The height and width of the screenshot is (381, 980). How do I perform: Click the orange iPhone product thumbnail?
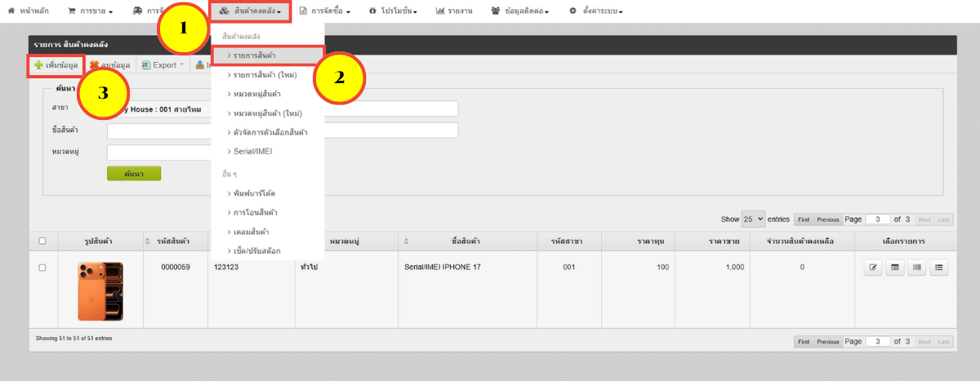coord(100,291)
